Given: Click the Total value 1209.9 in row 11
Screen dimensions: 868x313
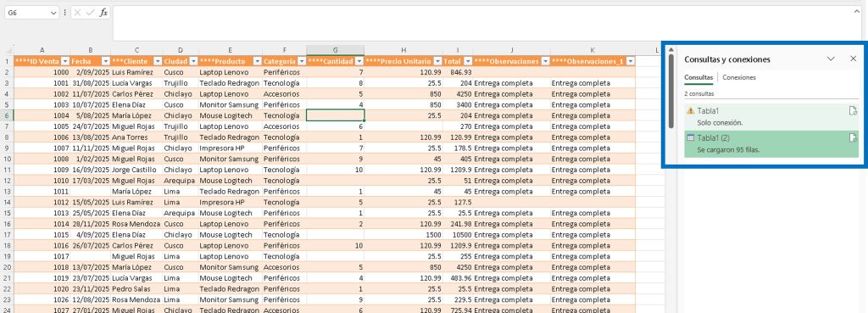Looking at the screenshot, I should 458,170.
